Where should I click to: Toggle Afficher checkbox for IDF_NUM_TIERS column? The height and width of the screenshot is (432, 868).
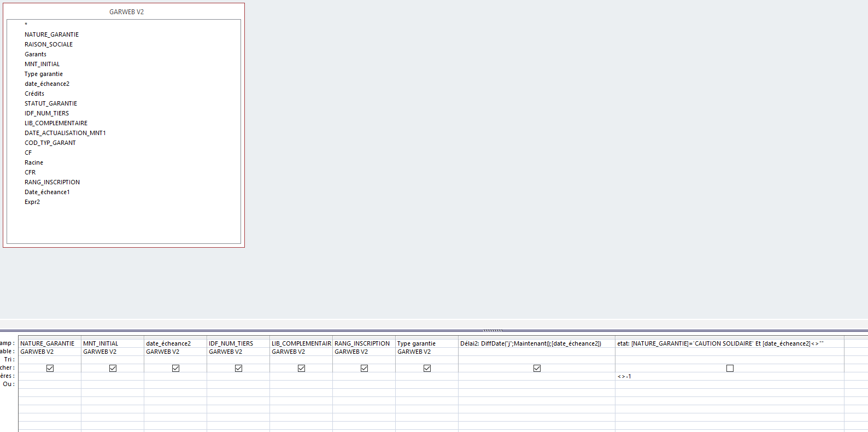[239, 368]
